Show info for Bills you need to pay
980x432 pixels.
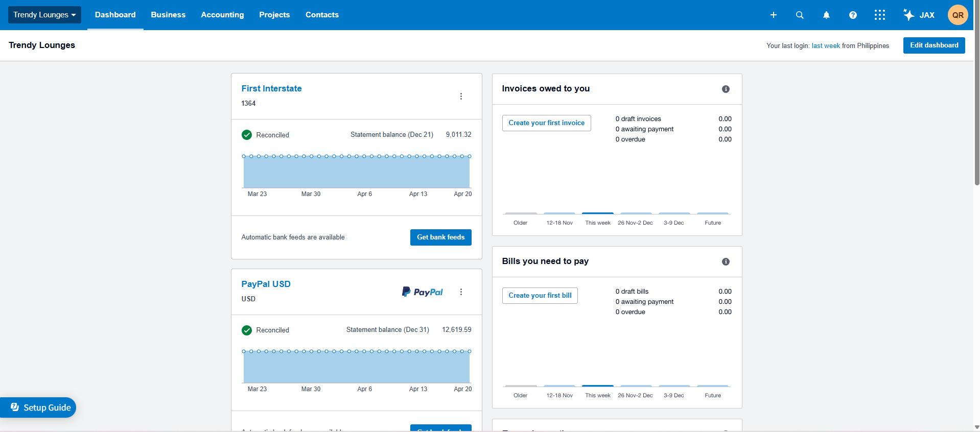(726, 261)
